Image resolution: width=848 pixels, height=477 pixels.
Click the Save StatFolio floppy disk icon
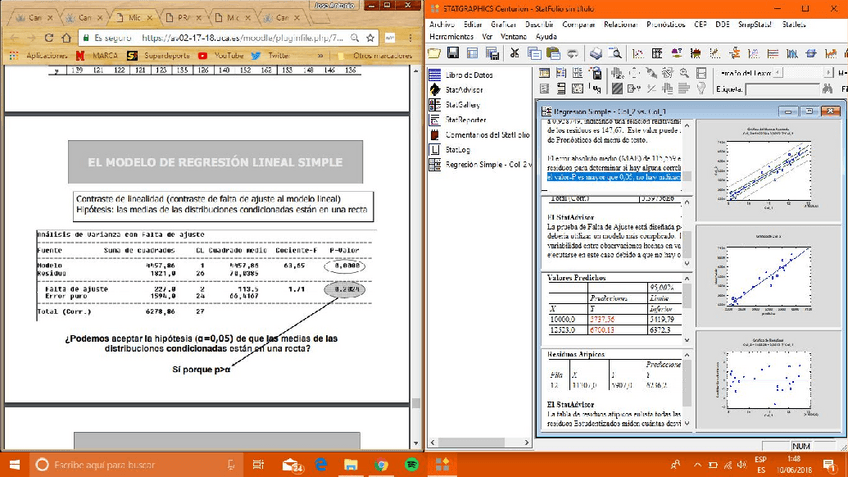[x=453, y=53]
